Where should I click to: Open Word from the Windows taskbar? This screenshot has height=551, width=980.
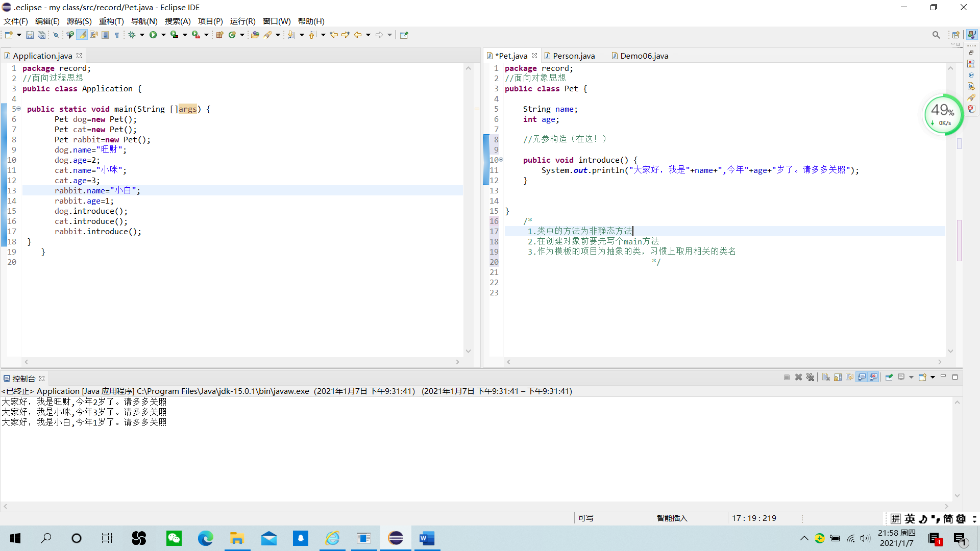pos(427,538)
